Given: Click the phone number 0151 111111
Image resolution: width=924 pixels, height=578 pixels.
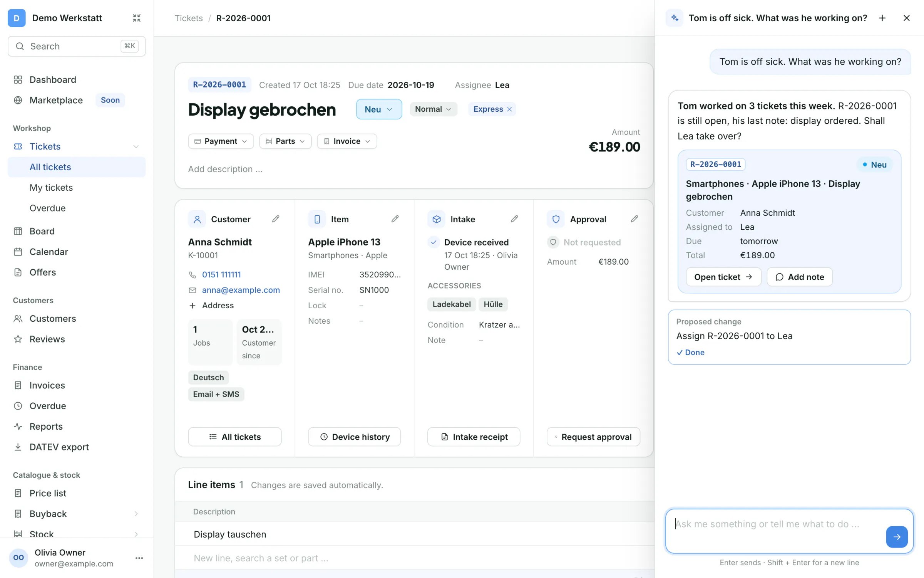Looking at the screenshot, I should pyautogui.click(x=221, y=274).
